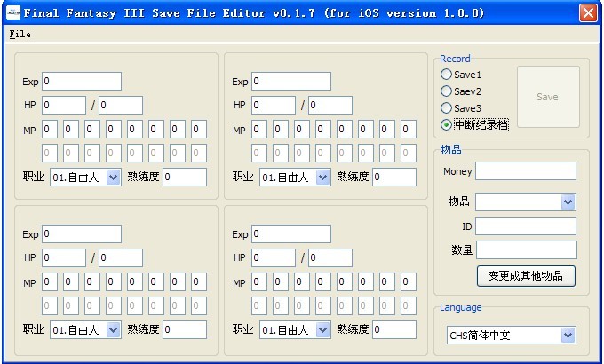The width and height of the screenshot is (604, 364).
Task: Focus bottom-right character's 熟练度 field
Action: tap(394, 329)
